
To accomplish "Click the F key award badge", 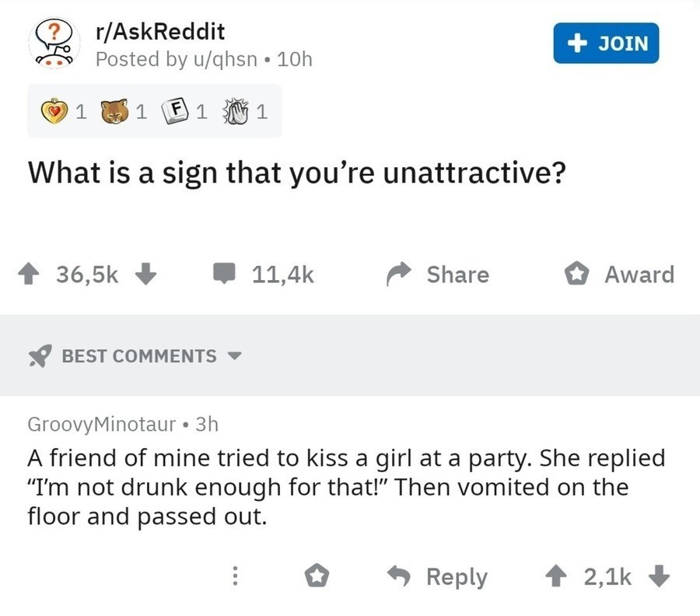I will [x=176, y=112].
